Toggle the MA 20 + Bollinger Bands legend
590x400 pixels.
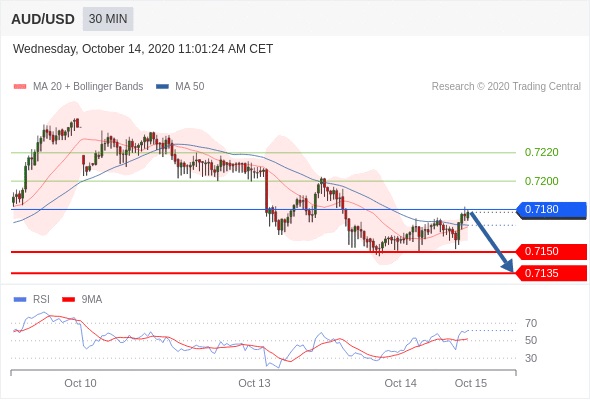[x=78, y=87]
